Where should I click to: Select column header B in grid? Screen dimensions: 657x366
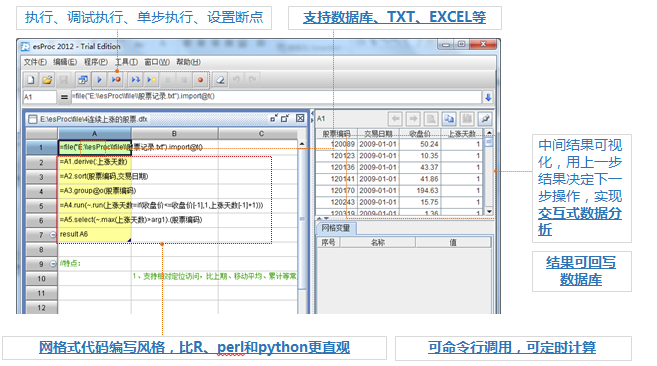tap(174, 134)
